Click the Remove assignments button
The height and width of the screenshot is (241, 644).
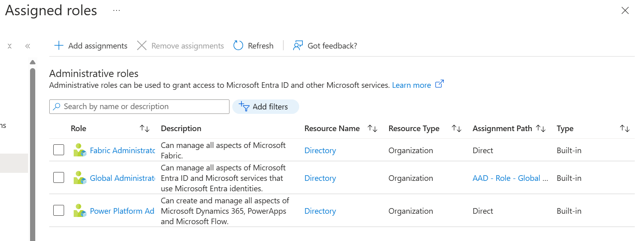click(x=180, y=46)
